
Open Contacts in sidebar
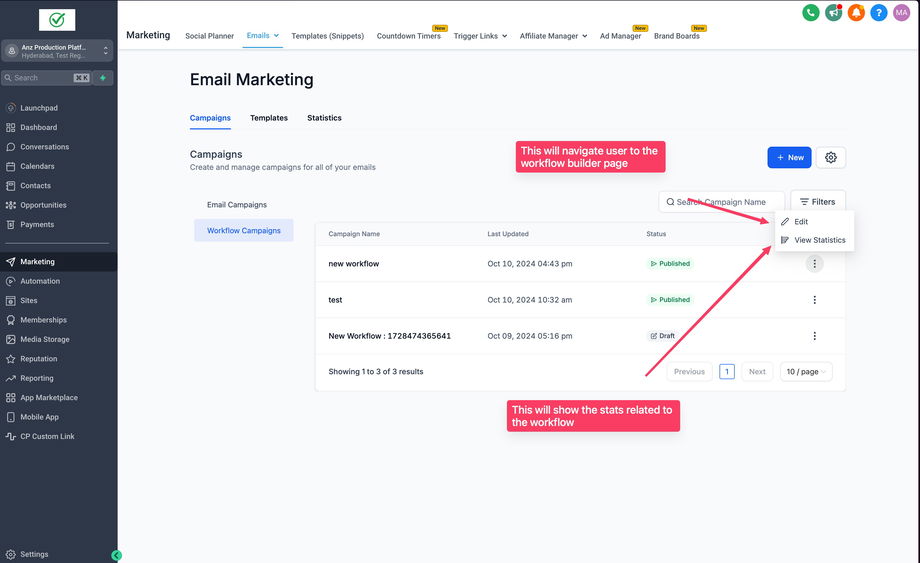pyautogui.click(x=35, y=185)
